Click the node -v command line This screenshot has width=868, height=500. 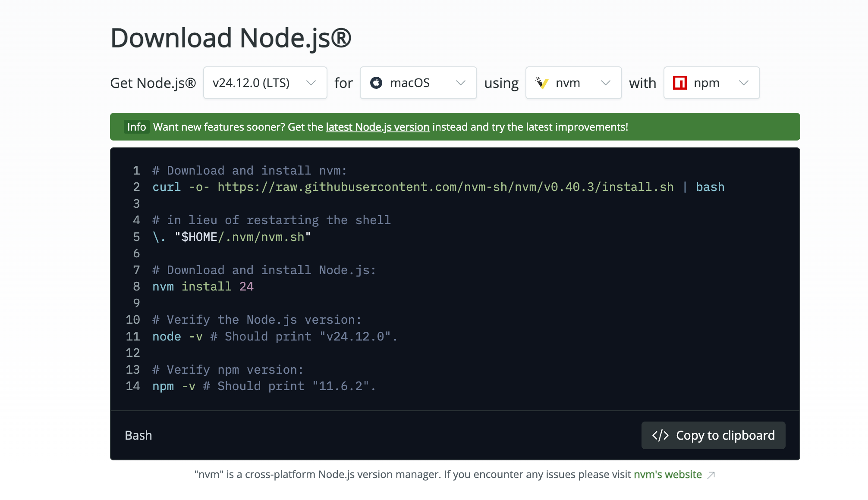pyautogui.click(x=274, y=337)
